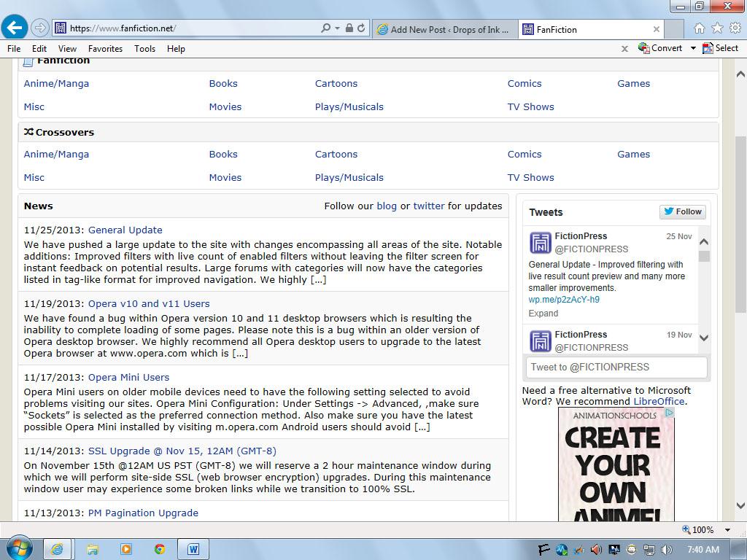Image resolution: width=747 pixels, height=560 pixels.
Task: Open Fanfiction TV Shows category
Action: pyautogui.click(x=531, y=106)
